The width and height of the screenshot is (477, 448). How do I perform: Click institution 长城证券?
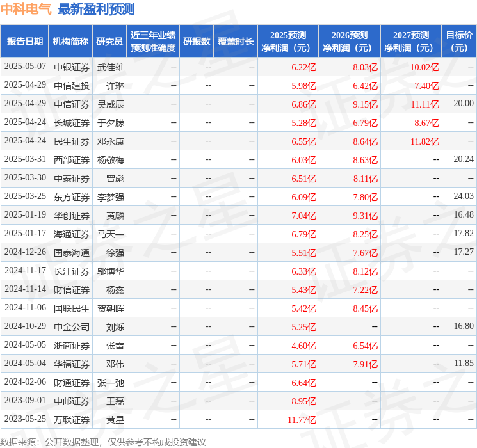pyautogui.click(x=72, y=123)
